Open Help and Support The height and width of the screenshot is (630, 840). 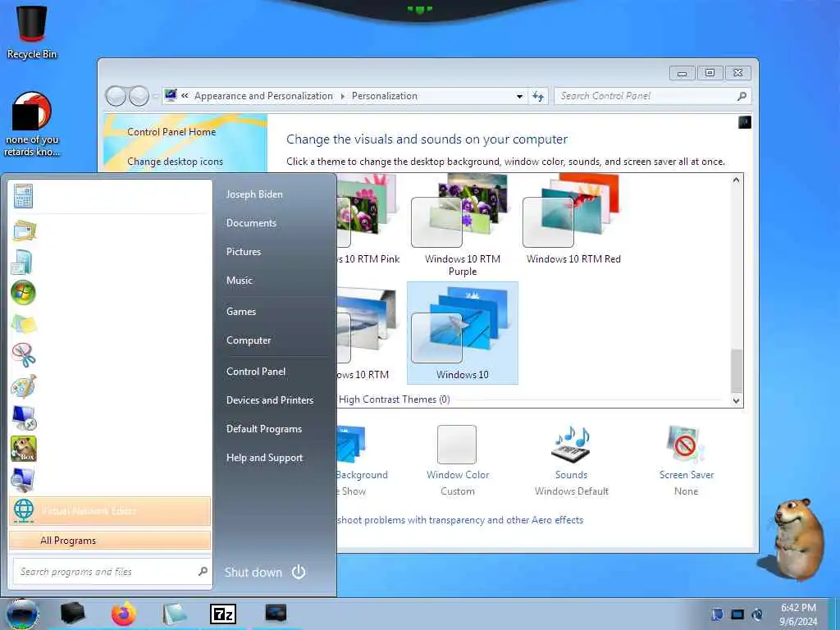pyautogui.click(x=264, y=458)
